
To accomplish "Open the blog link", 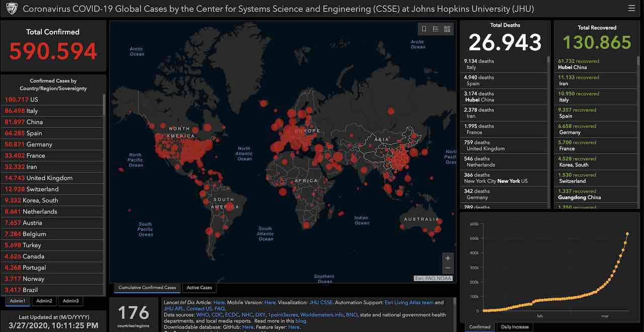I will coord(301,321).
